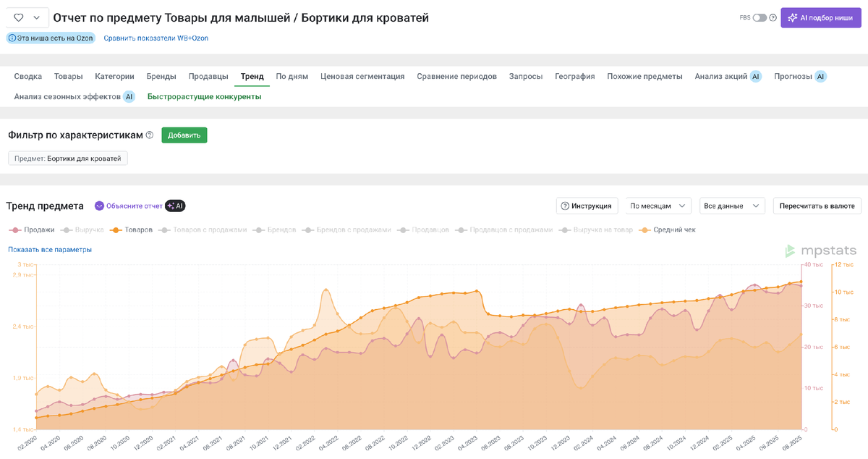Click the info icon in the Ozon badge
Viewport: 868px width, 459px height.
click(12, 38)
